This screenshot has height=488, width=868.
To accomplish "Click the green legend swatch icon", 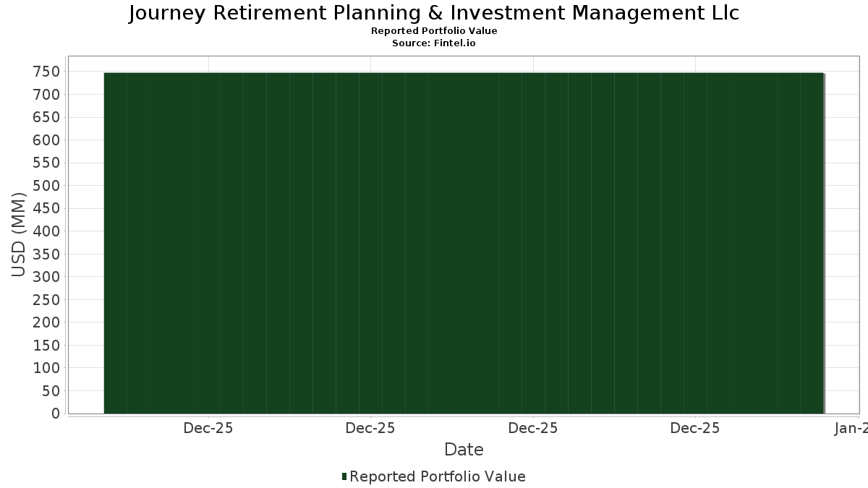I will (344, 476).
